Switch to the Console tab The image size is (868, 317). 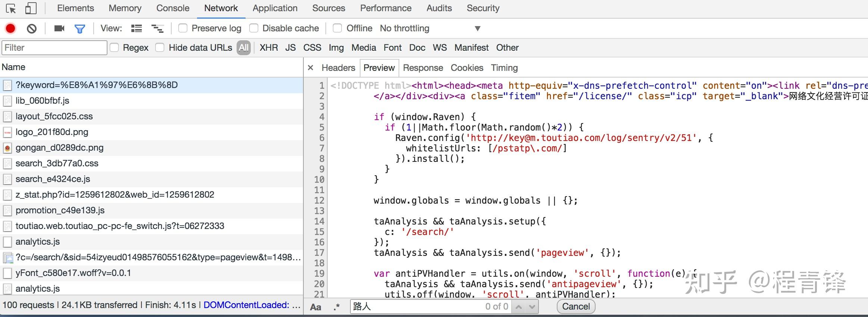172,8
